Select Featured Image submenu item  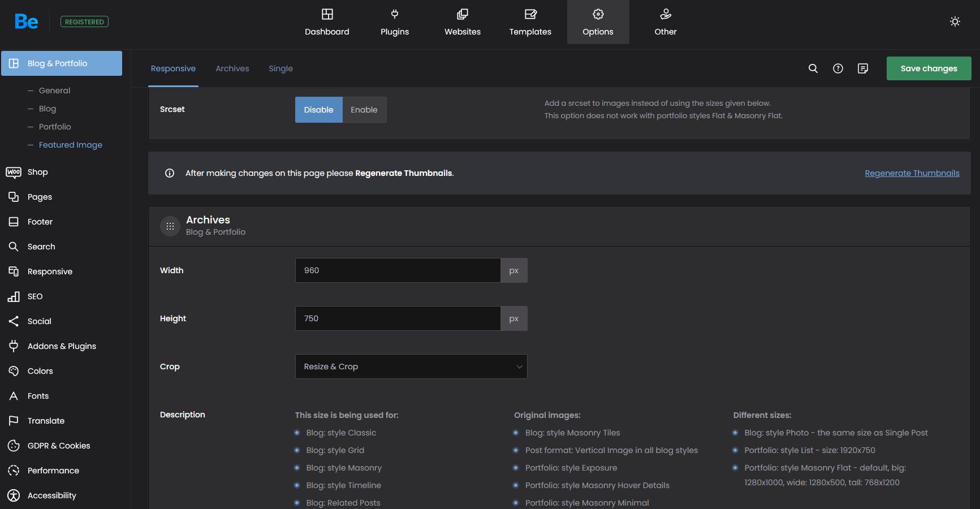coord(71,145)
